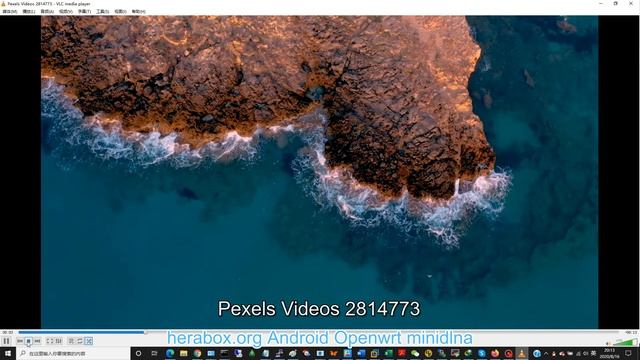Open Skype from the taskbar
The image size is (640, 360).
(x=482, y=353)
